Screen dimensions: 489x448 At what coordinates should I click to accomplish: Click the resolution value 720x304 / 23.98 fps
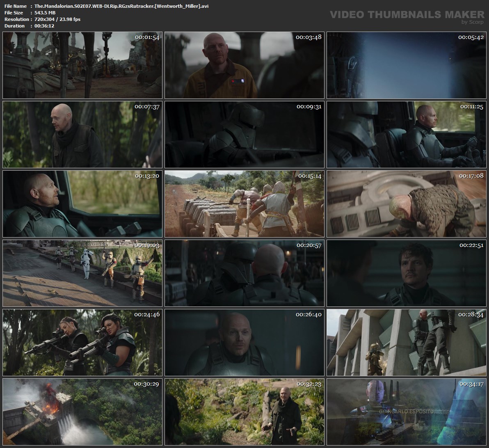57,19
